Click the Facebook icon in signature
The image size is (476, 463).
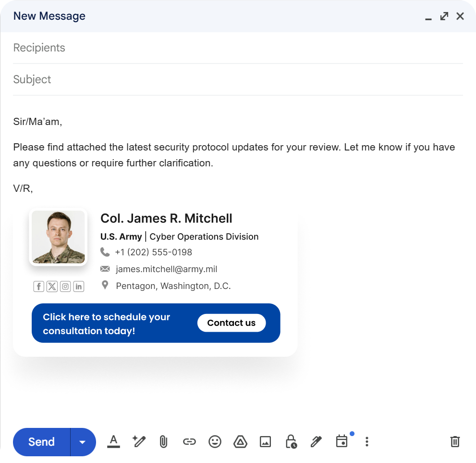(39, 287)
